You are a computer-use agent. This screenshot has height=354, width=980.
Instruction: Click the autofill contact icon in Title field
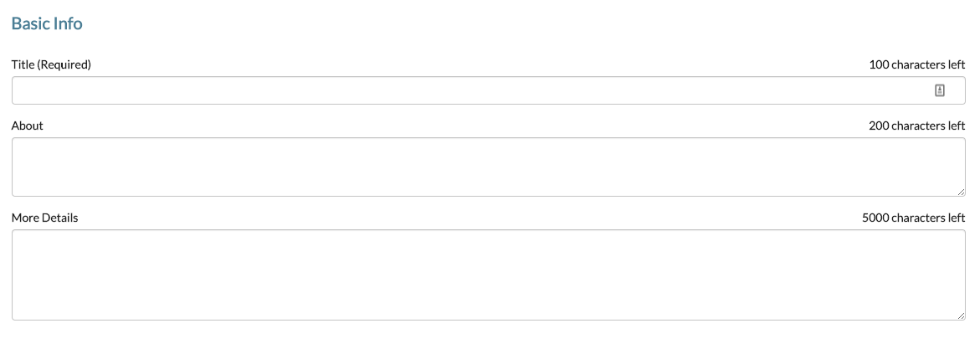(x=939, y=90)
